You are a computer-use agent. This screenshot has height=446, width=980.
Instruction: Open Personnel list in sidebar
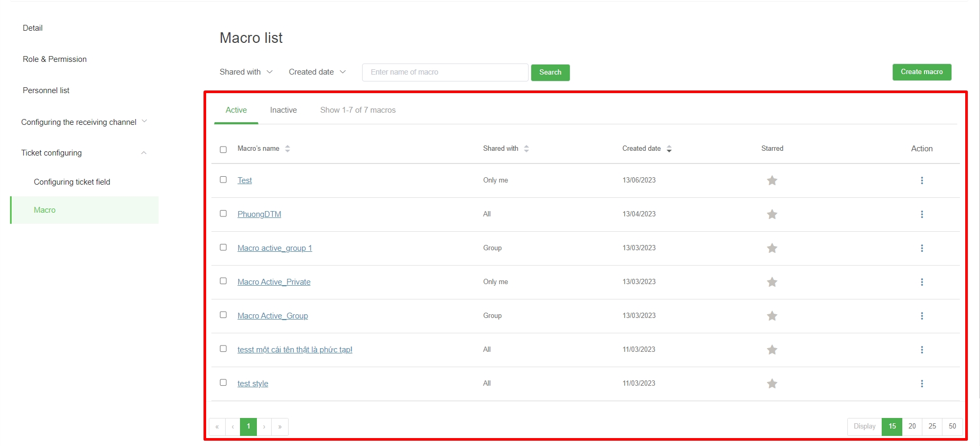[x=46, y=90]
